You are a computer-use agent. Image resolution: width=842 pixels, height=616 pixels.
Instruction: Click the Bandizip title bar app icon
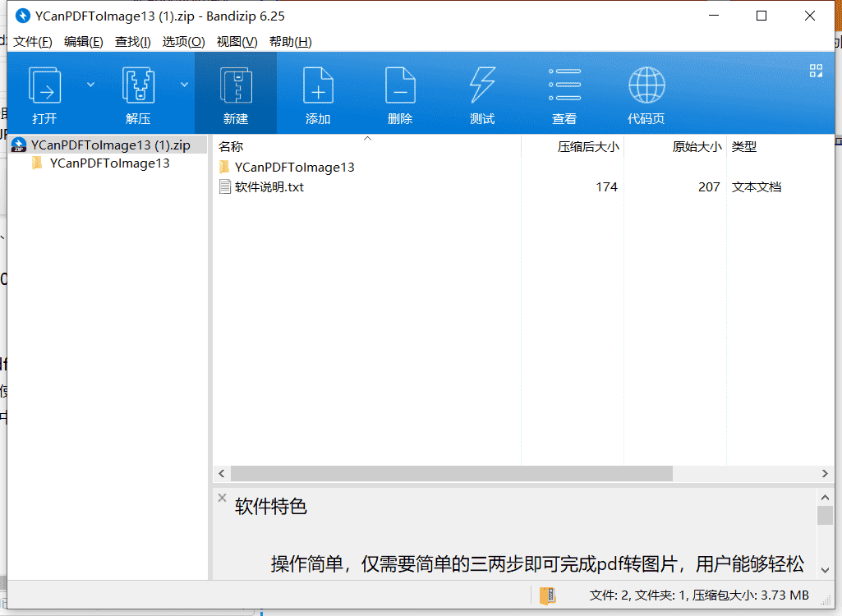tap(22, 16)
